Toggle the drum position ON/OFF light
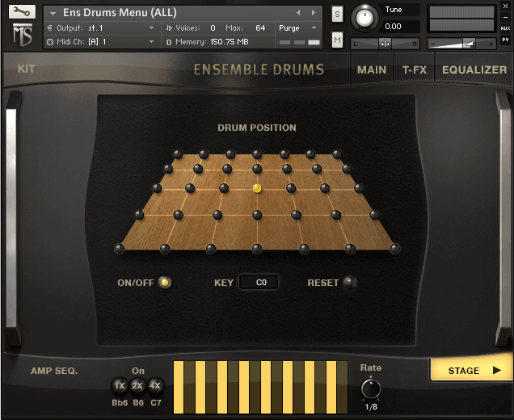Viewport: 514px width, 420px height. pos(165,282)
